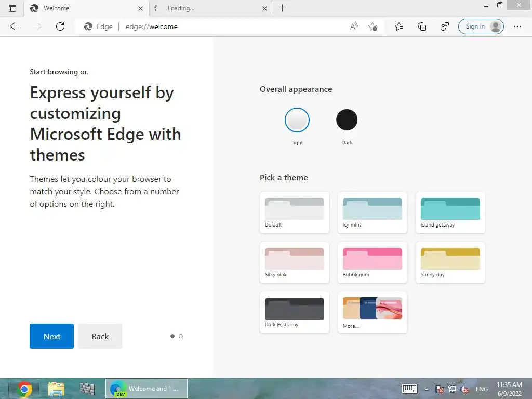Screen dimensions: 532x399
Task: Click the "Start browsing or," text
Action: click(59, 72)
